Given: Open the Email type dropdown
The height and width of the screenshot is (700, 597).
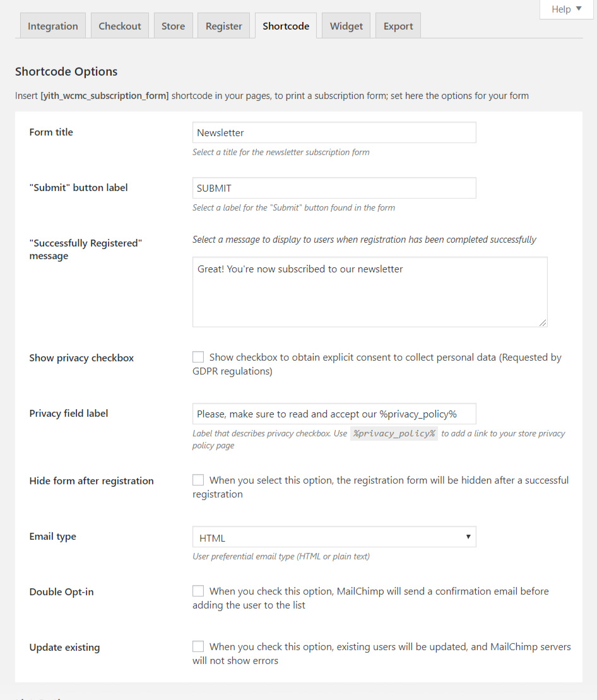Looking at the screenshot, I should tap(334, 537).
